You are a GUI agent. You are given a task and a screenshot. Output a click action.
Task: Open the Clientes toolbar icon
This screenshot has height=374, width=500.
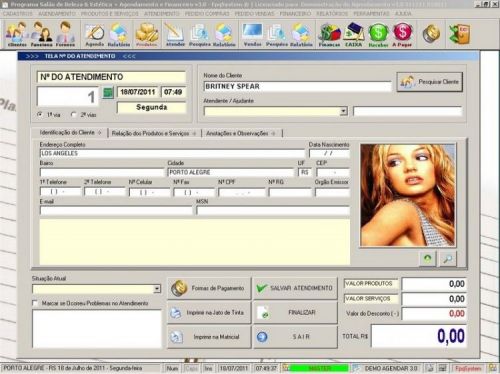click(x=17, y=34)
